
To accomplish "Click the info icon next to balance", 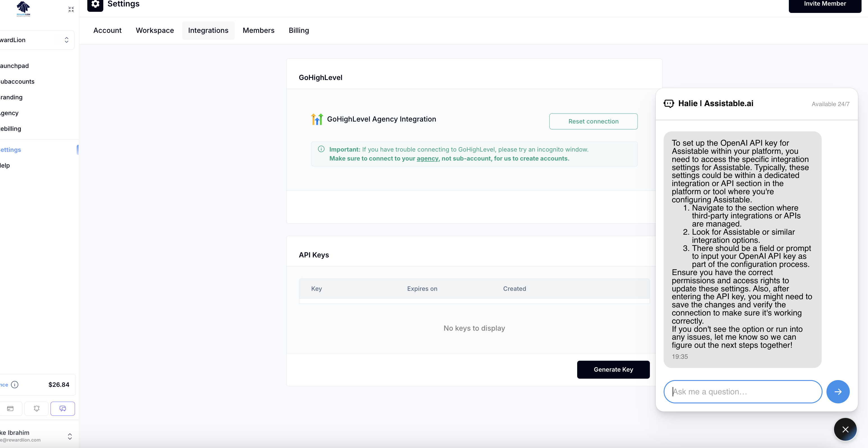I will tap(15, 384).
